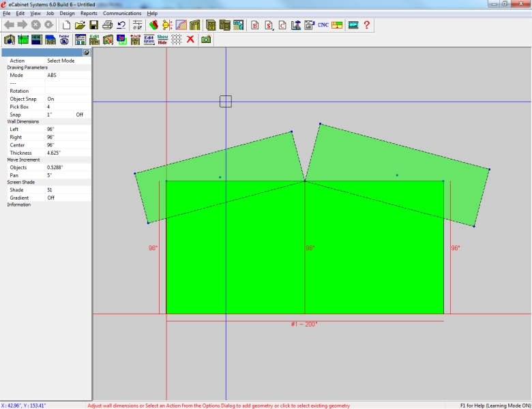Click the Undo arrow icon
This screenshot has height=409, width=532.
click(x=121, y=25)
